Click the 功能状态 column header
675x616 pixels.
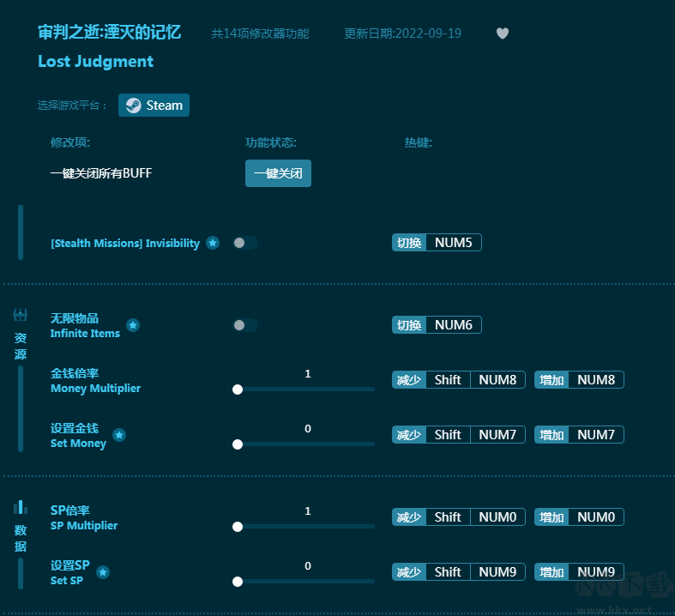pyautogui.click(x=271, y=142)
